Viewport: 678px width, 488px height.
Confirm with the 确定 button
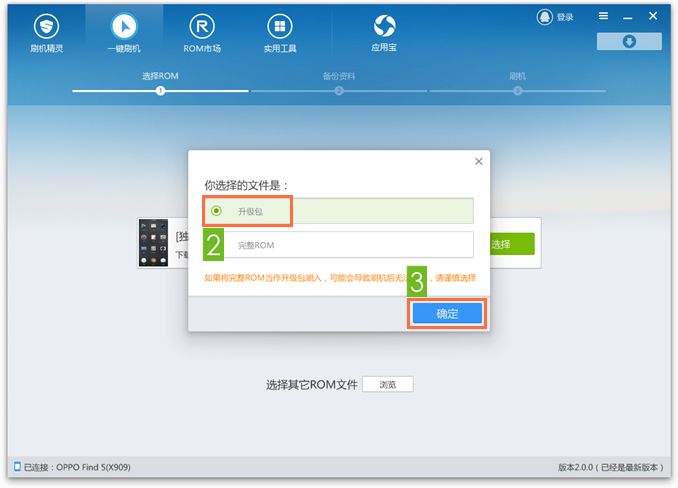pyautogui.click(x=447, y=313)
